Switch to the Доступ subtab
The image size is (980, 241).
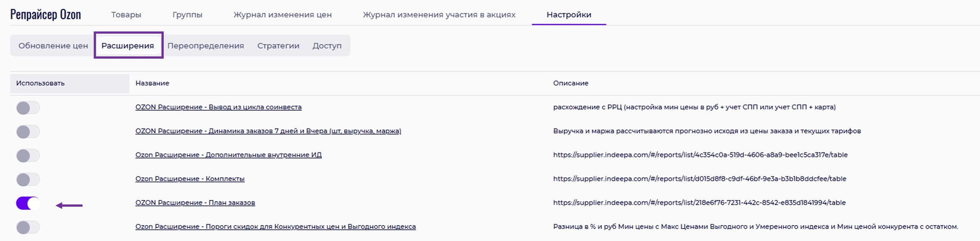327,46
